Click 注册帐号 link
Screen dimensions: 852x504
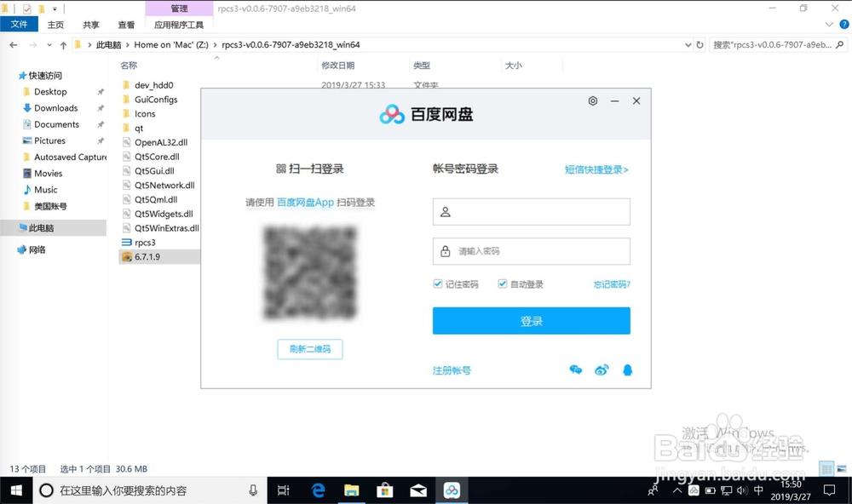click(452, 371)
